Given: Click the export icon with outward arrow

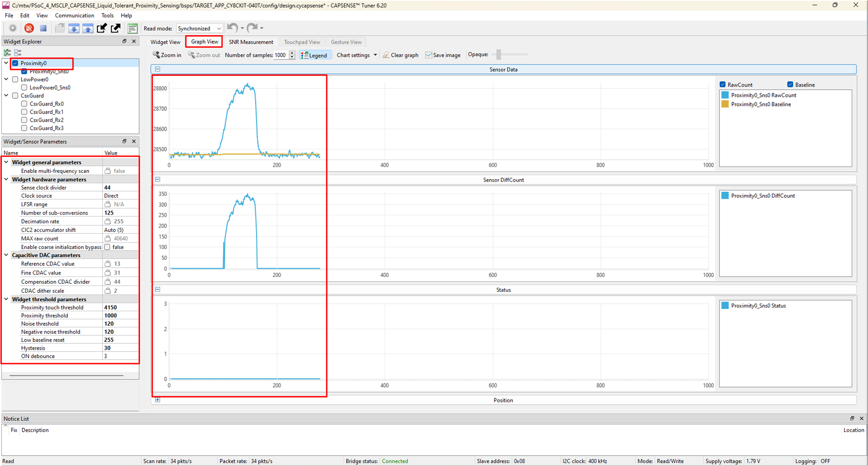Looking at the screenshot, I should [x=116, y=28].
